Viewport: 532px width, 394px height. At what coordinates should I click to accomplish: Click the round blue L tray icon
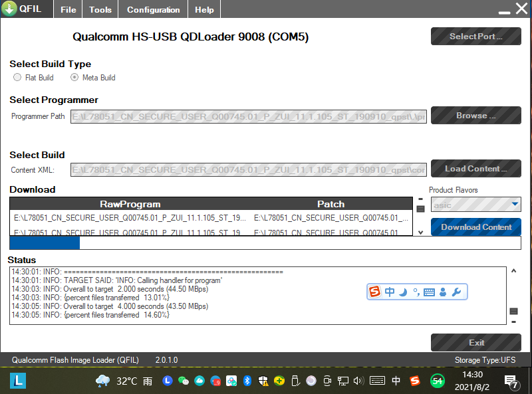click(168, 381)
